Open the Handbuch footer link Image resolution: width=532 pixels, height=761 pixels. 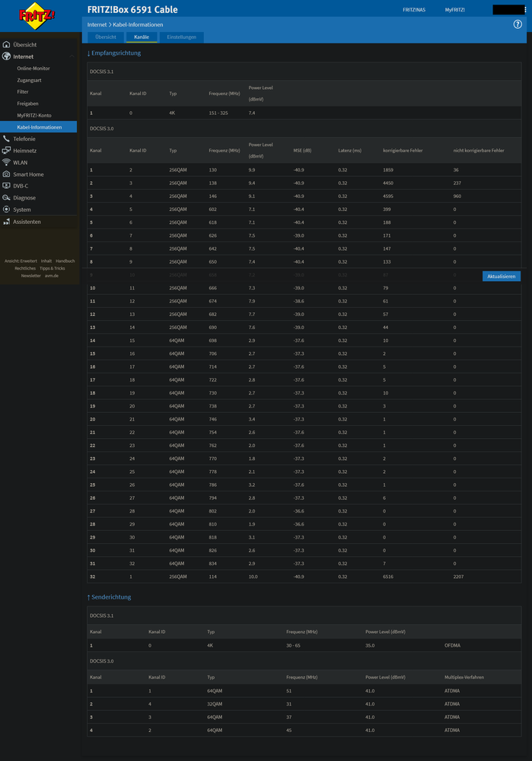[x=65, y=261]
